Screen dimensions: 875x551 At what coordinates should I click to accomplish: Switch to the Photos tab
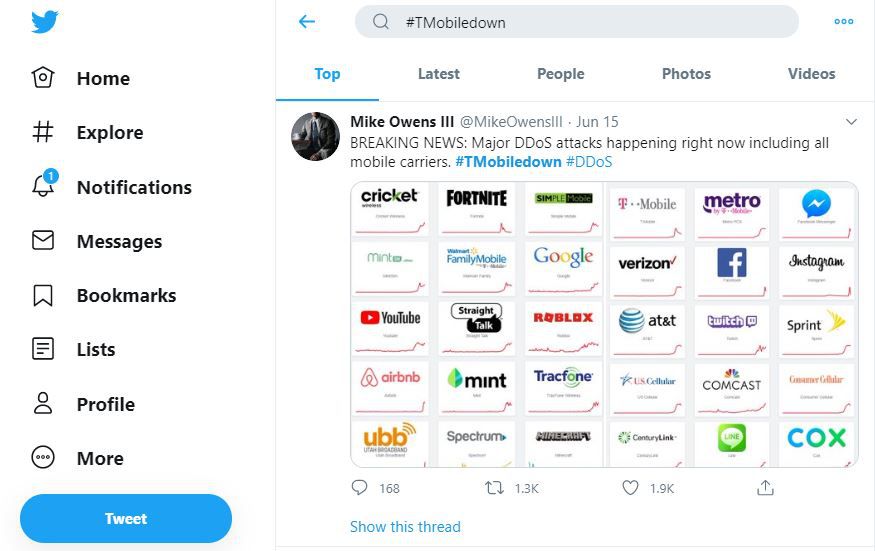[686, 74]
